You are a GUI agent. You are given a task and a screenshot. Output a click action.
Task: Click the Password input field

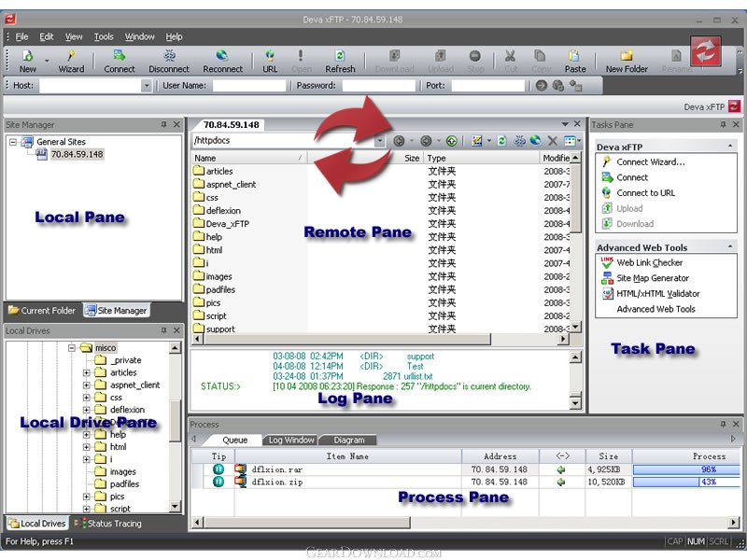379,86
